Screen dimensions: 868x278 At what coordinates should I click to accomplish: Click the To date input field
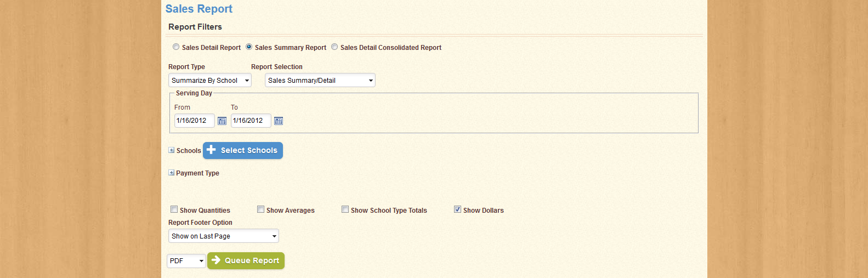[x=251, y=121]
